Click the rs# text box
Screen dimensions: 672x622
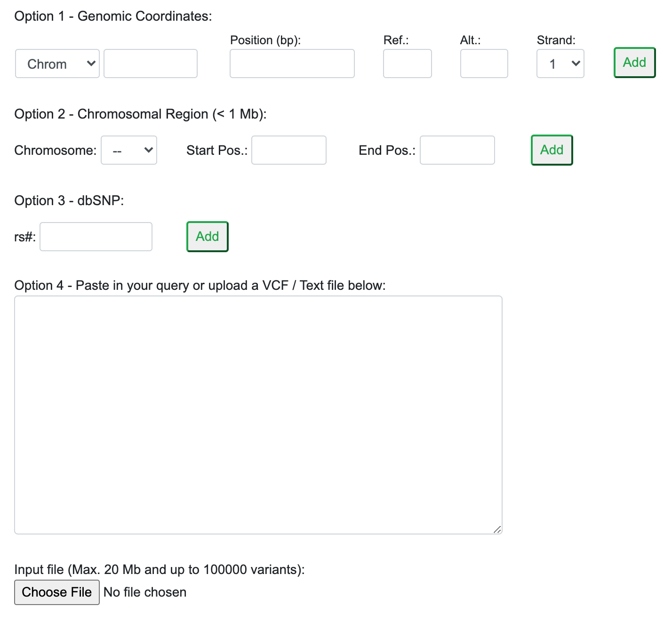[96, 237]
